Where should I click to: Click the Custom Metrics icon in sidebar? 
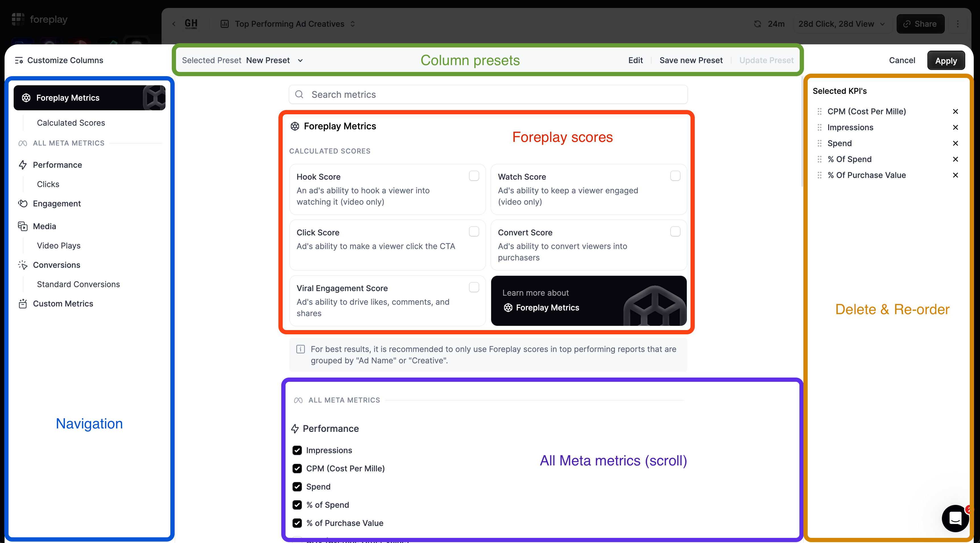point(23,304)
